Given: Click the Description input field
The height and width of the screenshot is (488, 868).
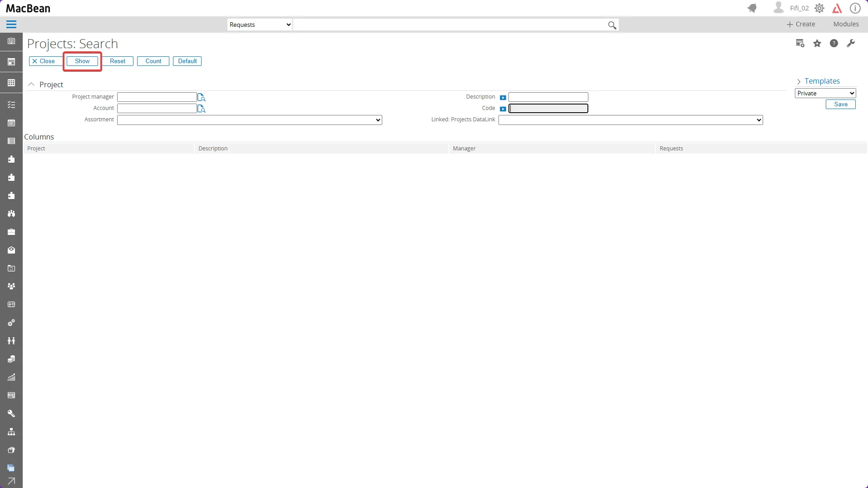Looking at the screenshot, I should point(548,97).
